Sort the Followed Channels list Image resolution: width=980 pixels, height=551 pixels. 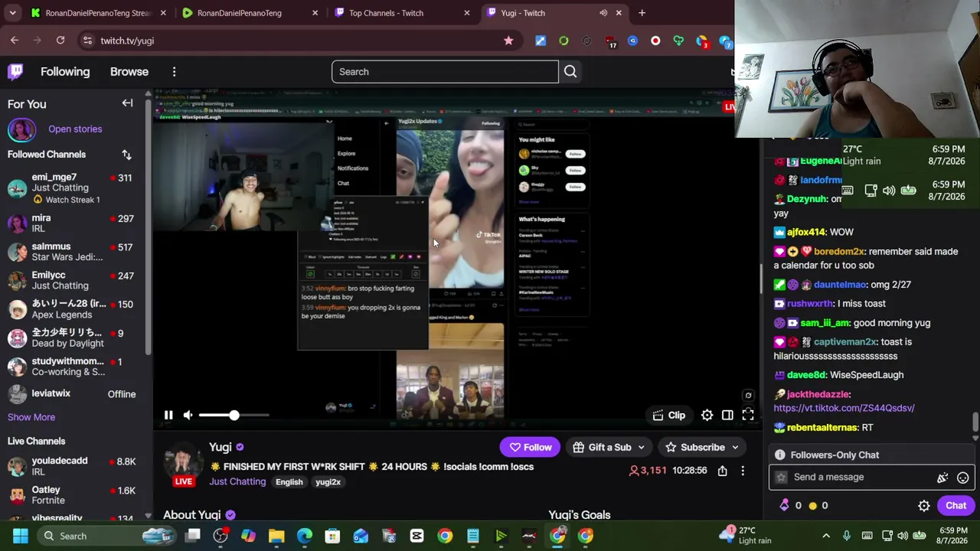click(126, 155)
